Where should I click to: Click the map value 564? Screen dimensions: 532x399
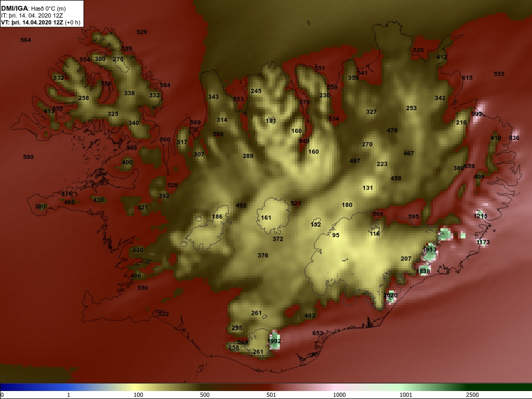pyautogui.click(x=26, y=40)
